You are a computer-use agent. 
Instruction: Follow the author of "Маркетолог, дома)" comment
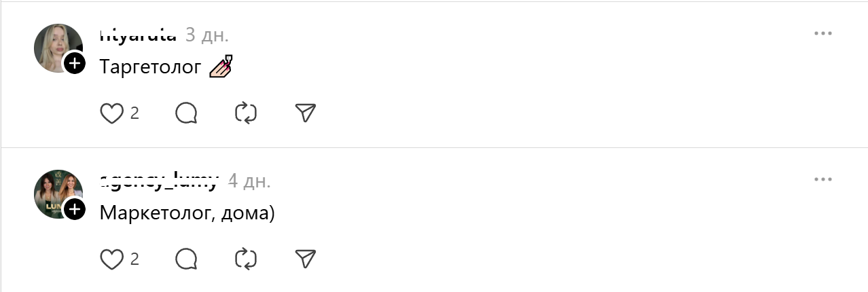coord(75,209)
